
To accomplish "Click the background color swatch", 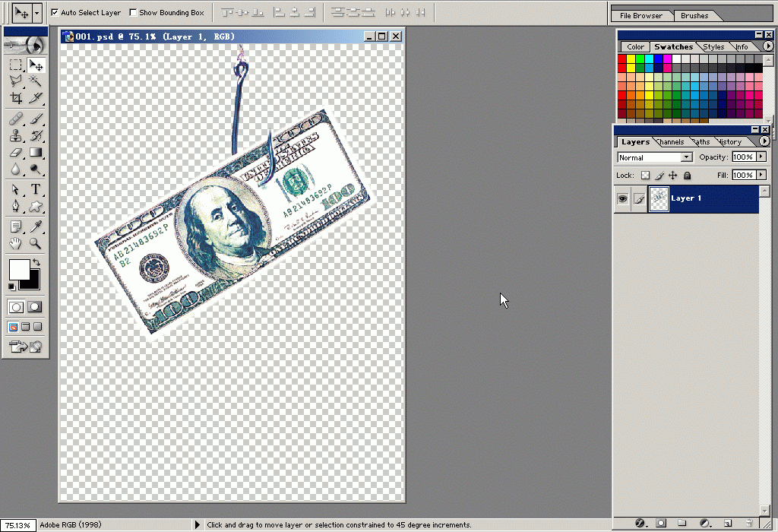I will pos(33,284).
